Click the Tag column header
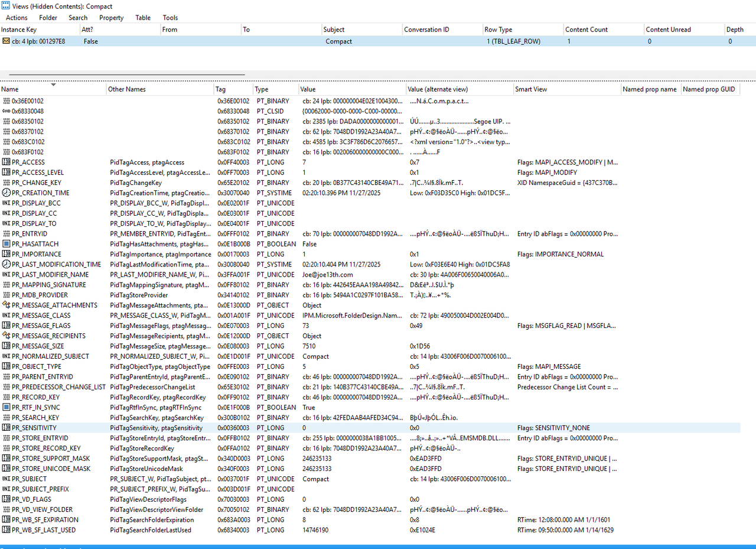 click(233, 89)
